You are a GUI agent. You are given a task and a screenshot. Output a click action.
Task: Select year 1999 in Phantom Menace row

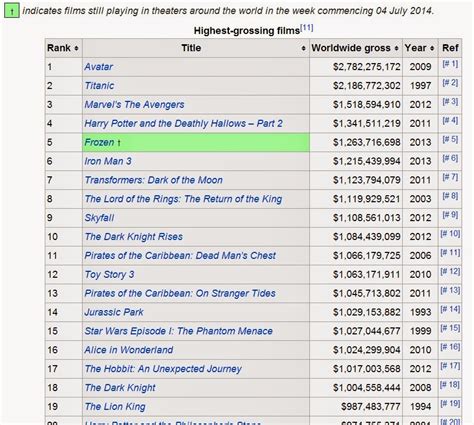coord(421,331)
